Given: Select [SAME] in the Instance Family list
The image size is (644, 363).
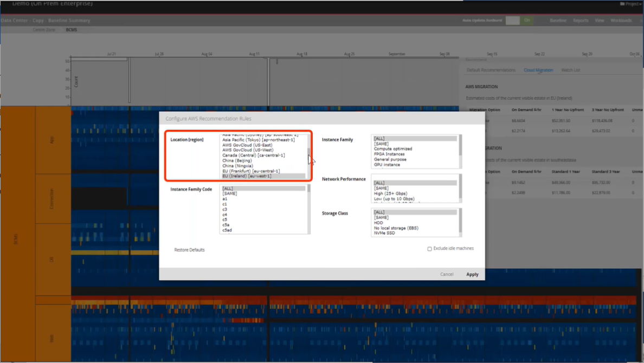Looking at the screenshot, I should (x=381, y=144).
